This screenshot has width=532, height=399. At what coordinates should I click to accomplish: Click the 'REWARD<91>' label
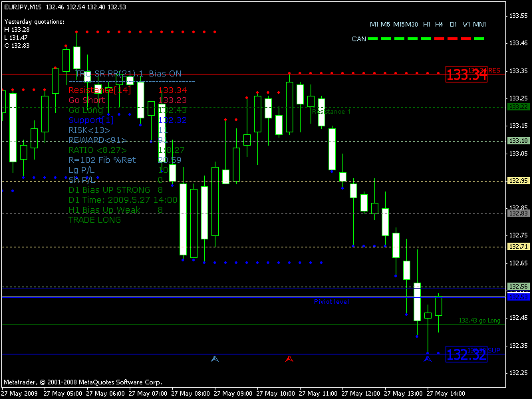pyautogui.click(x=98, y=140)
